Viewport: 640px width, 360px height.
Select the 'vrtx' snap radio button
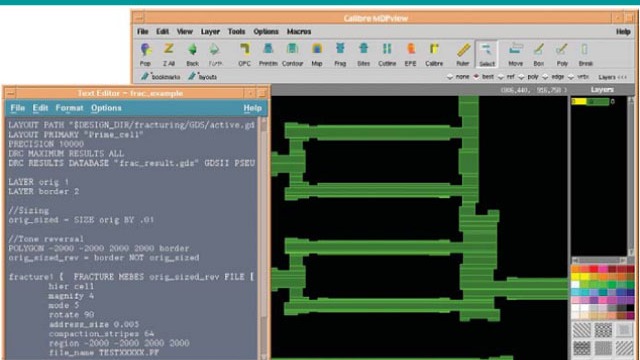tap(571, 77)
